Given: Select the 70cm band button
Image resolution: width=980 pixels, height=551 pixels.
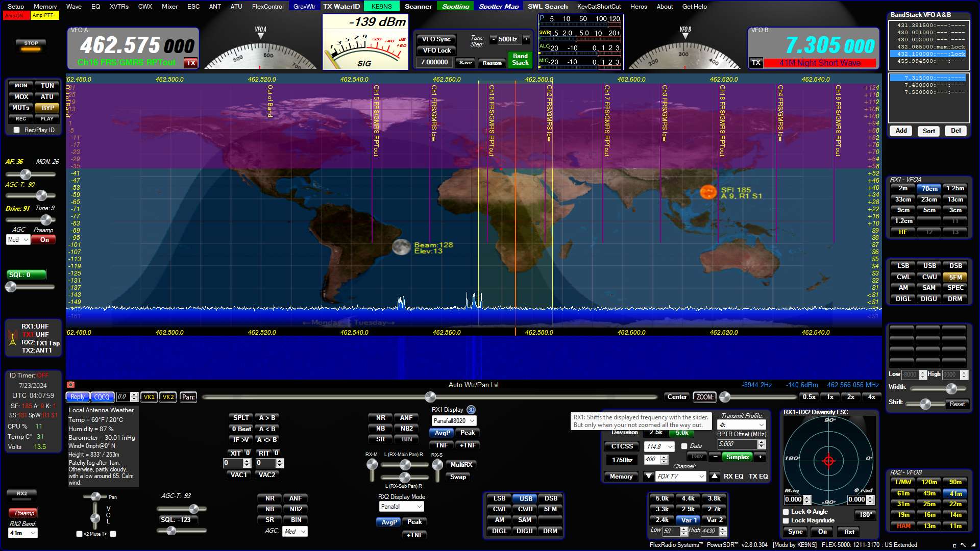Looking at the screenshot, I should click(x=929, y=188).
